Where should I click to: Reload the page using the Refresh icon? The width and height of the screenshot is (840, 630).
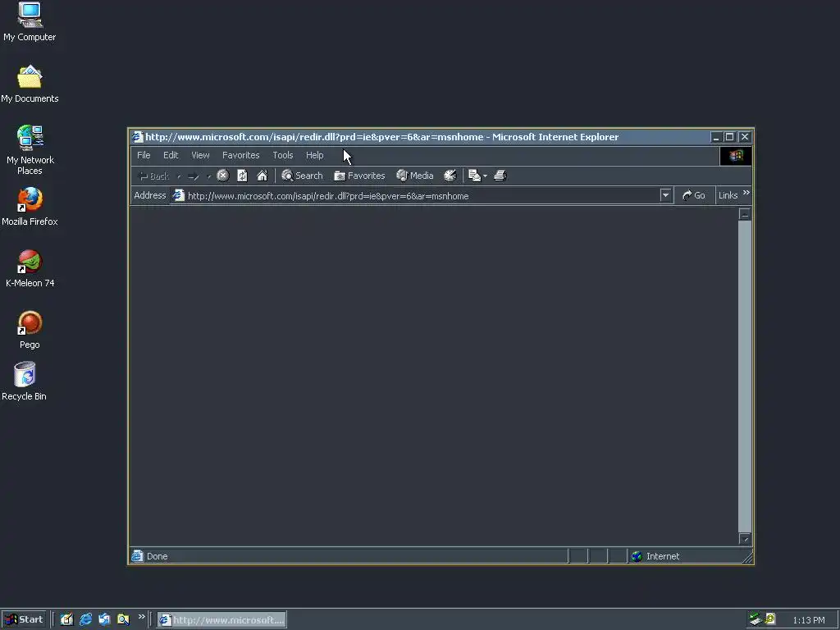(x=242, y=176)
